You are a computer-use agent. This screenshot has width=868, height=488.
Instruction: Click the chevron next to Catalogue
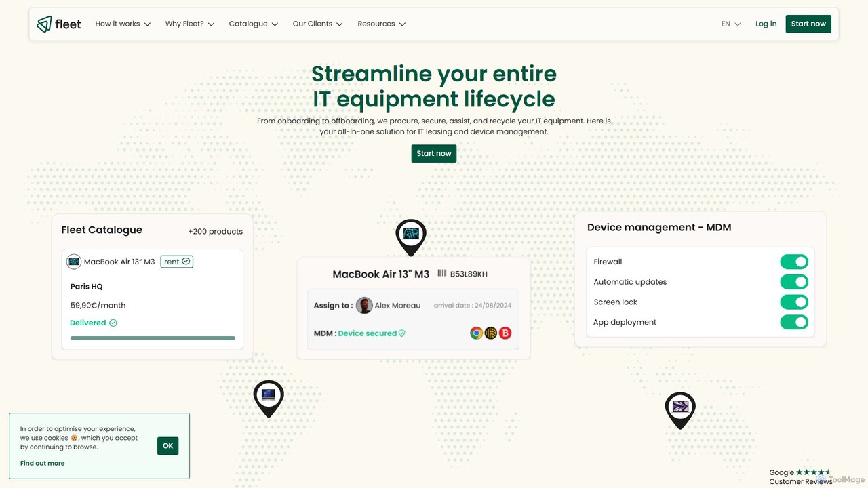point(275,24)
